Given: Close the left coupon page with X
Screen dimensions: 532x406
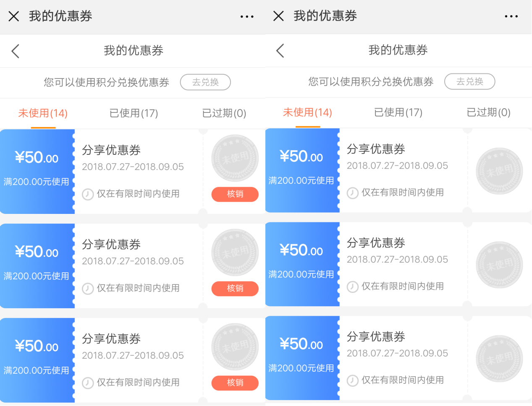Looking at the screenshot, I should tap(14, 16).
